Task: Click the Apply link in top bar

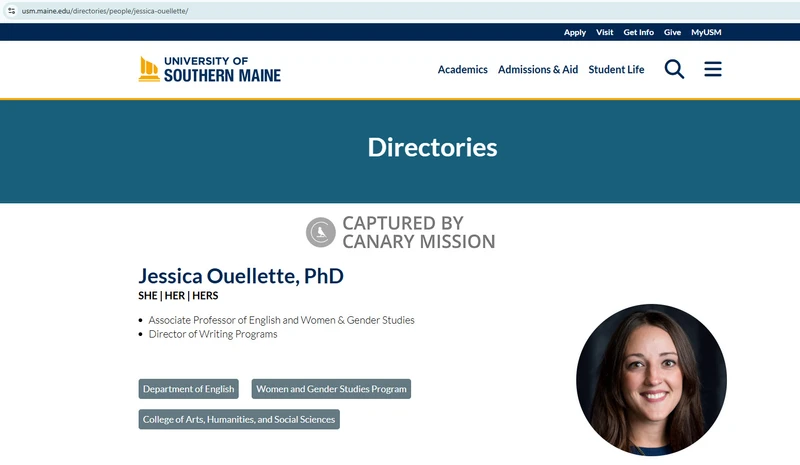Action: [x=574, y=32]
